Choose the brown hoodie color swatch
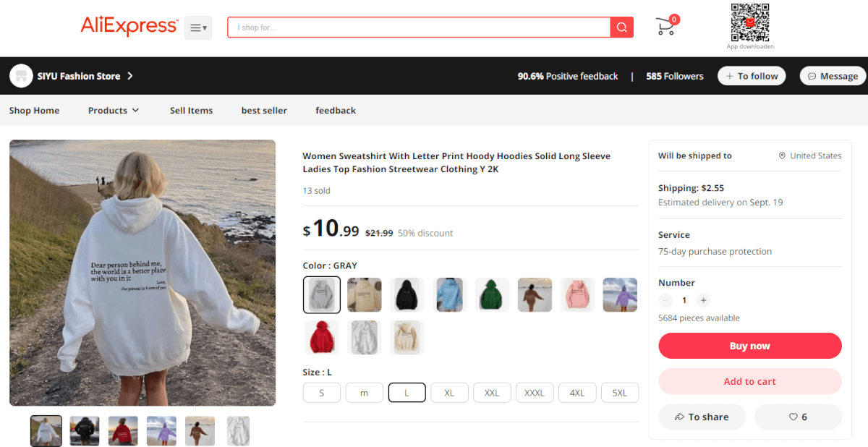The width and height of the screenshot is (868, 447). coord(535,295)
